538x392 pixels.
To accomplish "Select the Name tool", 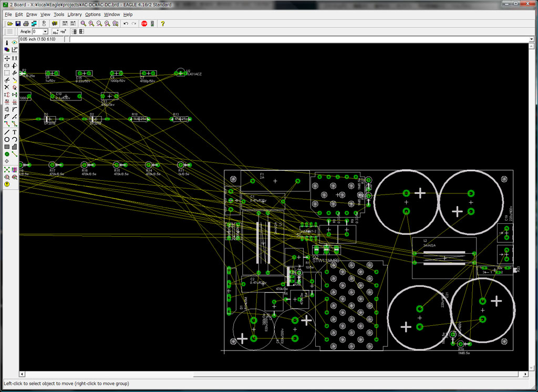I will point(6,102).
